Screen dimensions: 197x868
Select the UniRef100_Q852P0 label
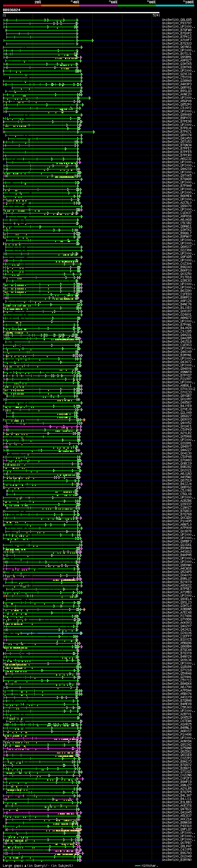tap(177, 104)
